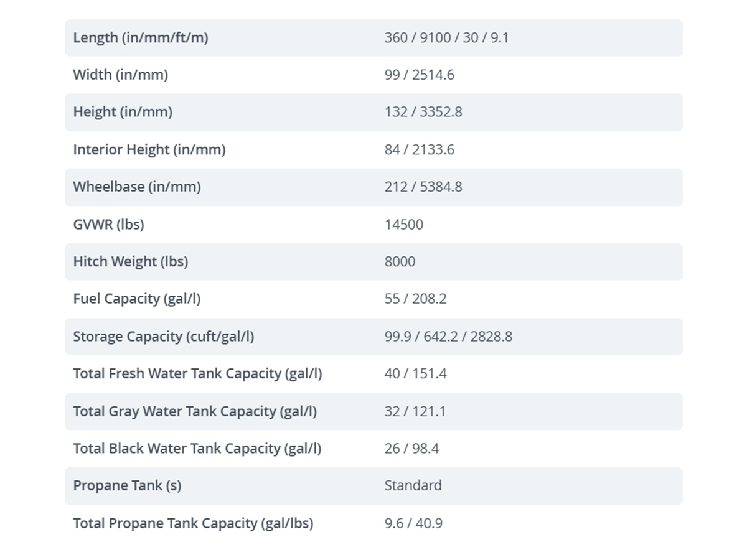Select the "Height (in/mm)" label
The width and height of the screenshot is (747, 560).
123,113
